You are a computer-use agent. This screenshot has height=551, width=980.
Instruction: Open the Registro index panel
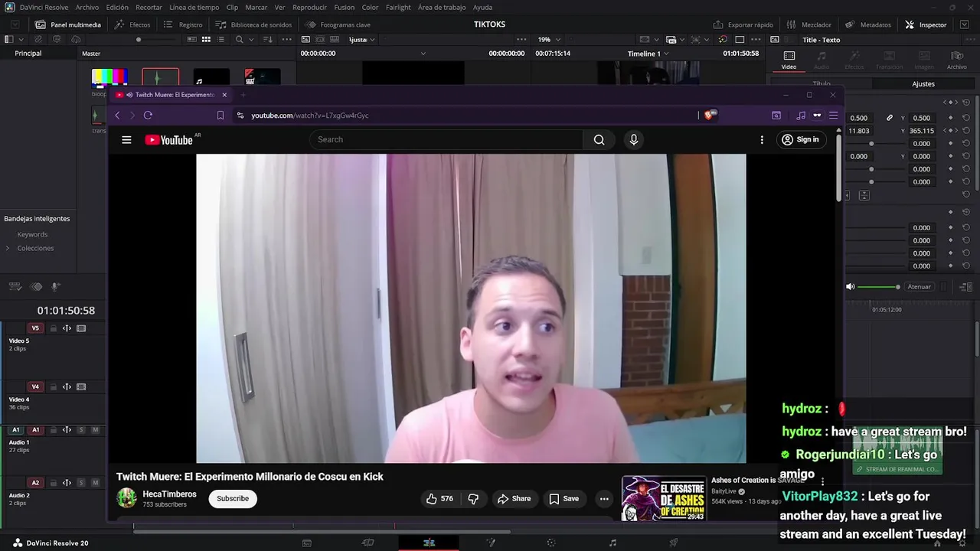point(183,24)
